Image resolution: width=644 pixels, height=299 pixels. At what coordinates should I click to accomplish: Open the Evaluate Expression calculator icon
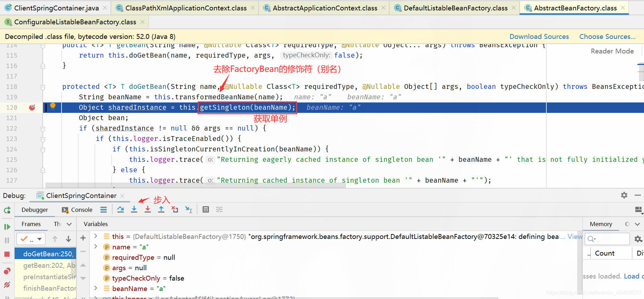(x=206, y=209)
